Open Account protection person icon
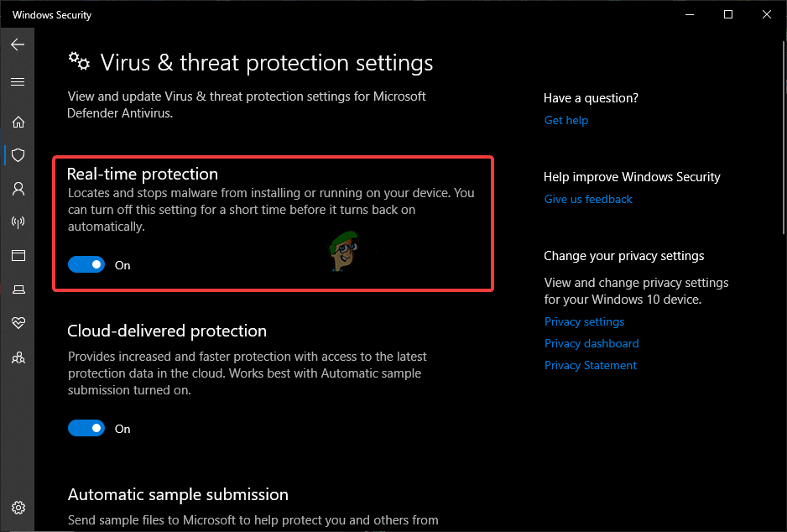Screen dimensions: 787x532 pos(18,189)
